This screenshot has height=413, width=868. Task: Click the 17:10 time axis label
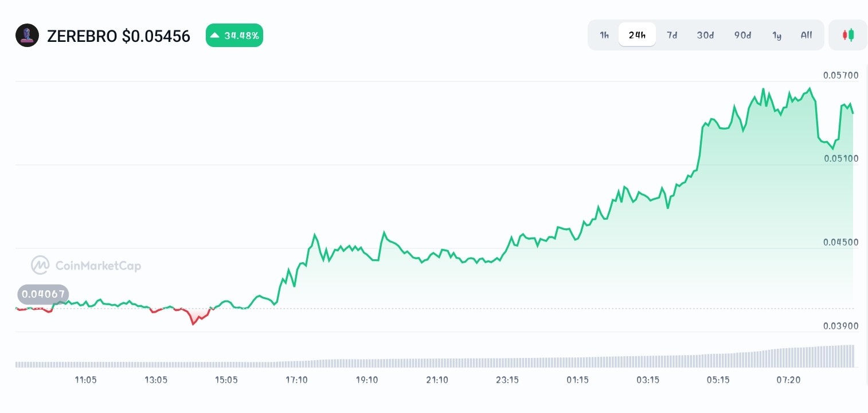pos(296,380)
